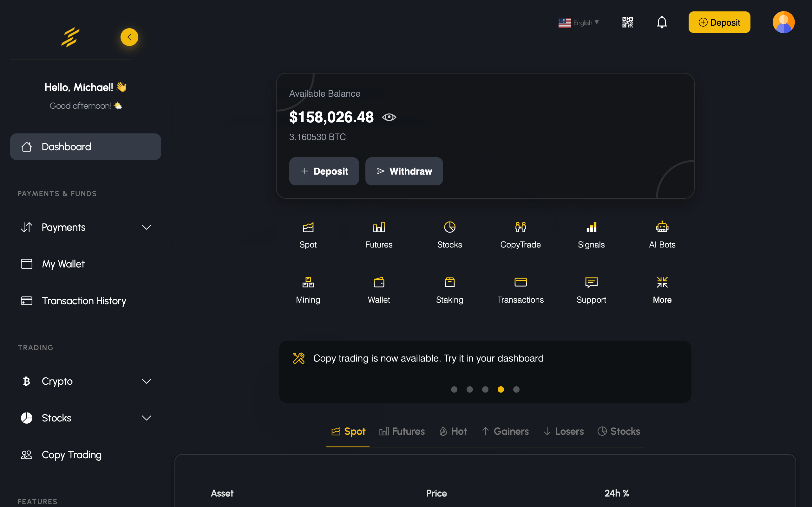Collapse the sidebar with yellow arrow button
Viewport: 812px width, 507px height.
[x=129, y=37]
